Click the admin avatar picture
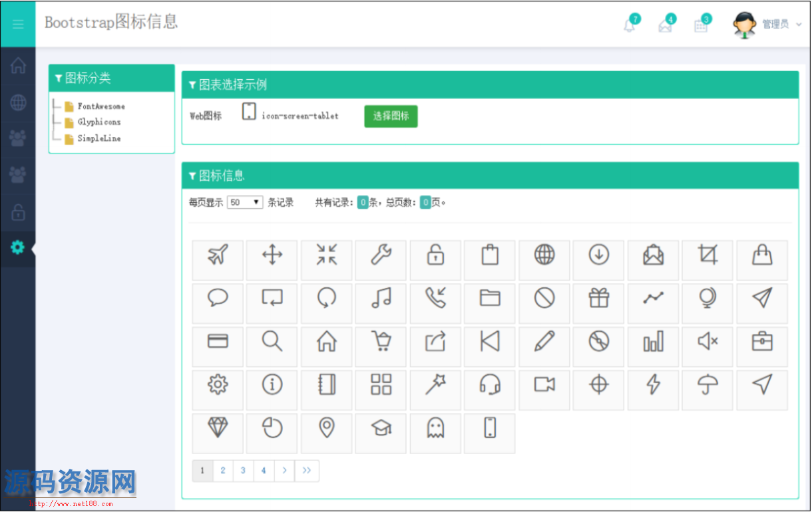The height and width of the screenshot is (512, 812). [x=745, y=24]
